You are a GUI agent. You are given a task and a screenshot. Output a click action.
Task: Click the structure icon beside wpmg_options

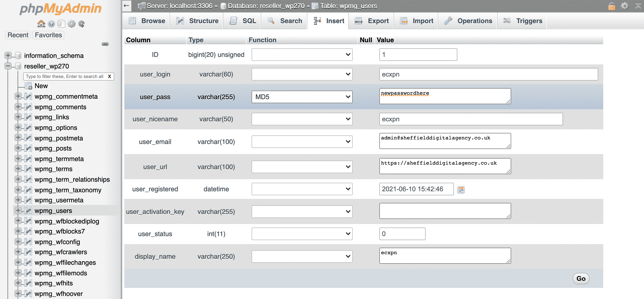(x=28, y=128)
